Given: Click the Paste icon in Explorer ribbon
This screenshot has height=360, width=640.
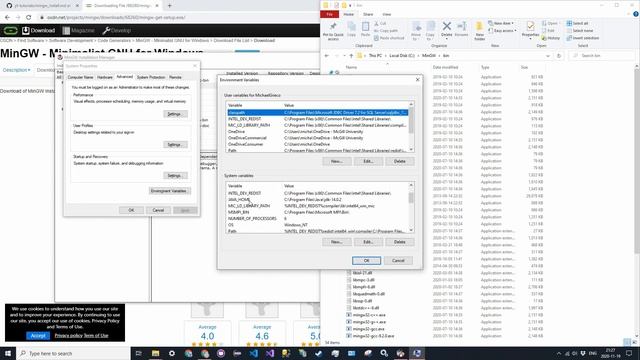Looking at the screenshot, I should point(365,29).
